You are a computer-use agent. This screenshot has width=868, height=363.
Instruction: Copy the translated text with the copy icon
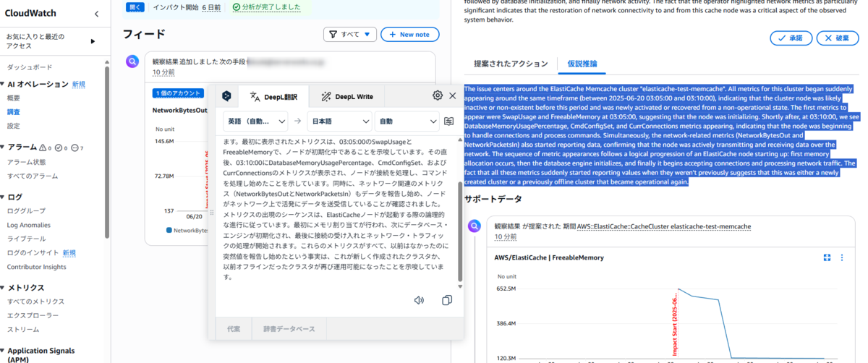pyautogui.click(x=447, y=300)
